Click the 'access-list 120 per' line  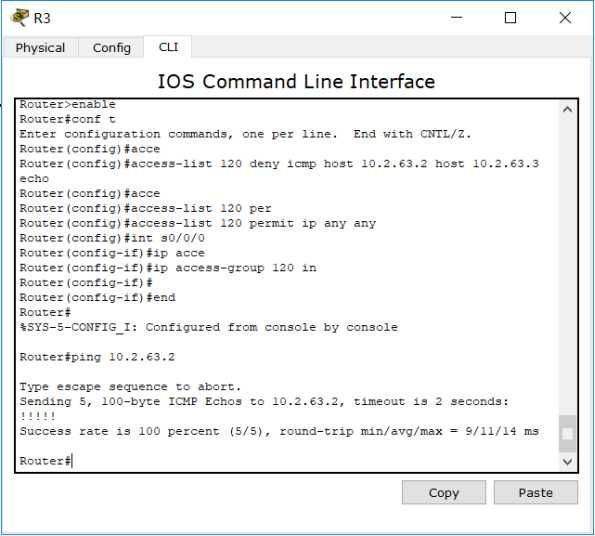click(146, 208)
